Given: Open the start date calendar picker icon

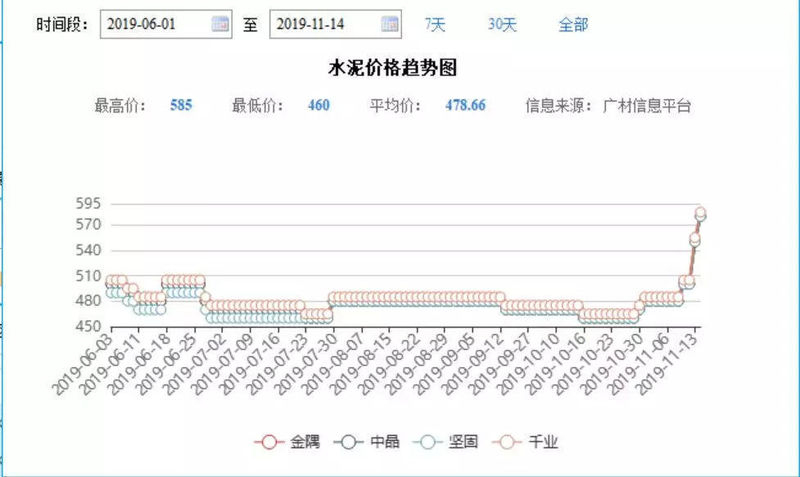Looking at the screenshot, I should [x=220, y=23].
